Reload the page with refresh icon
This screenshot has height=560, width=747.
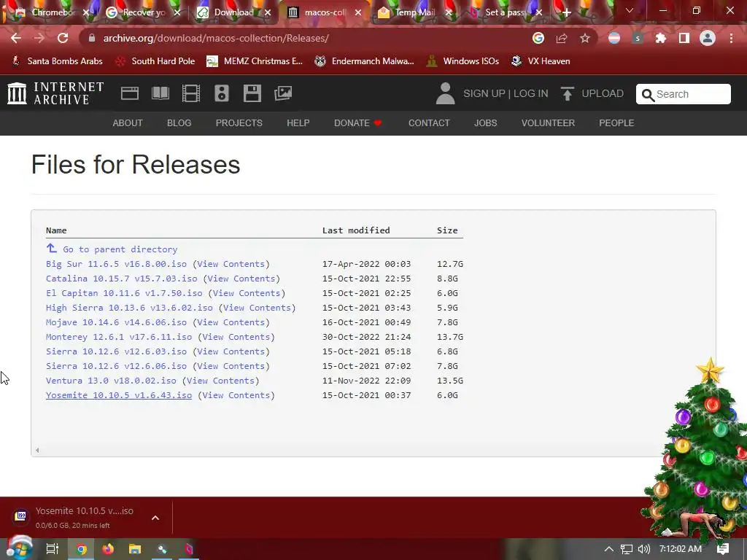pos(63,38)
